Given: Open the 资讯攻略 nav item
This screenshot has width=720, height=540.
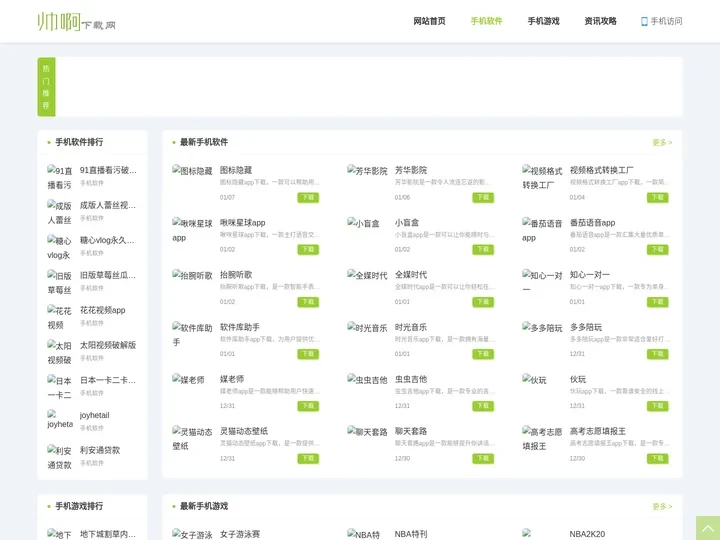Looking at the screenshot, I should 600,21.
